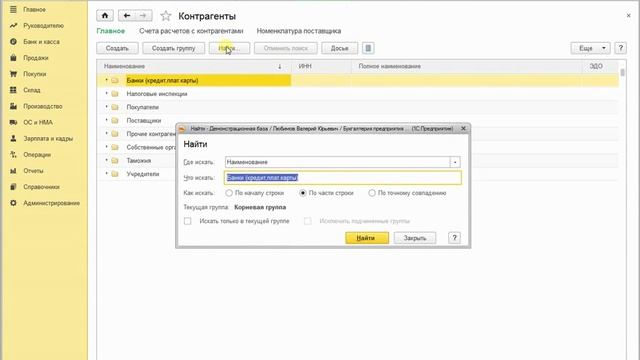Viewport: 640px width, 360px height.
Task: Open Банк и касса section icon
Action: click(x=13, y=42)
